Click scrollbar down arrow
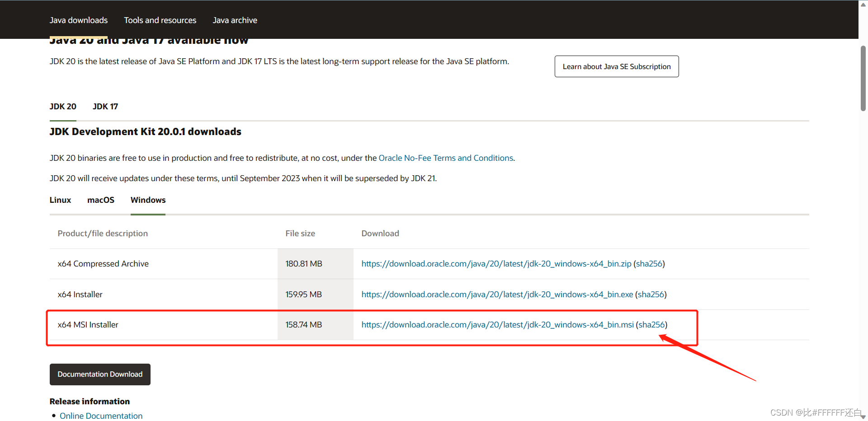This screenshot has height=421, width=868. pyautogui.click(x=863, y=416)
